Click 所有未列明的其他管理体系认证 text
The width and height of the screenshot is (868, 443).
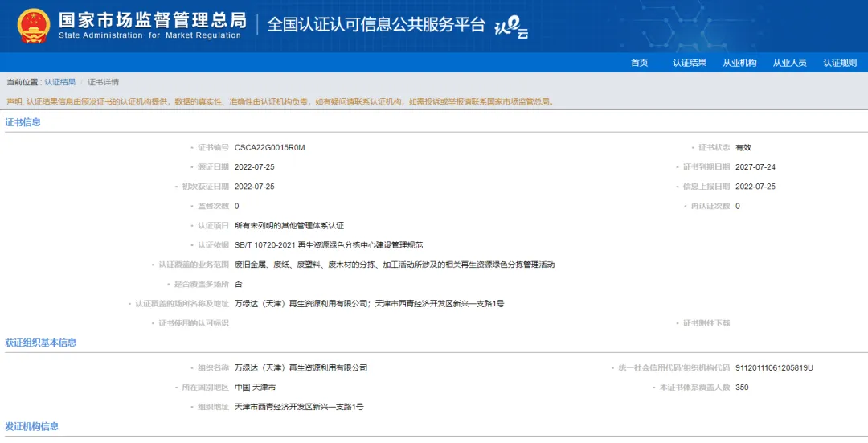[x=289, y=225]
